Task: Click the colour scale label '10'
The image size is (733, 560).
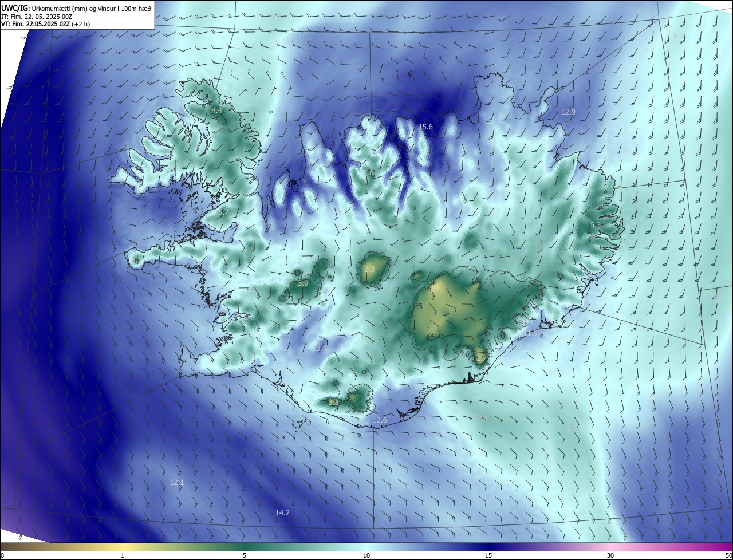Action: [x=366, y=556]
